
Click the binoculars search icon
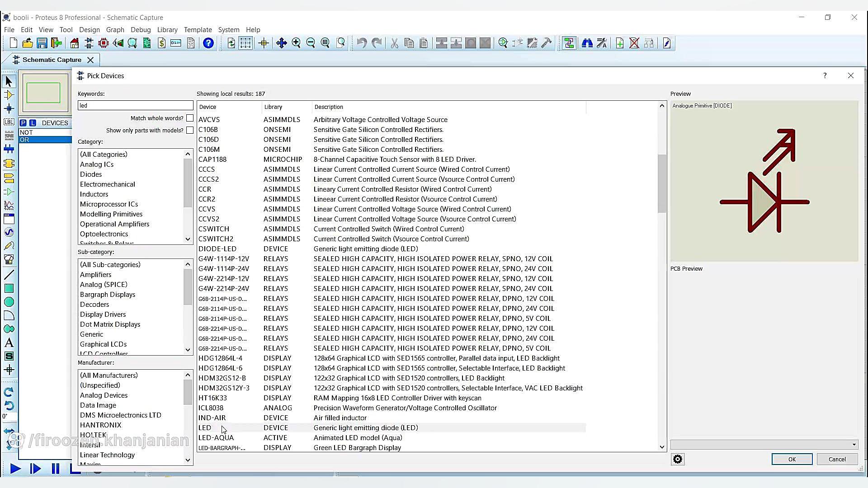click(x=587, y=43)
